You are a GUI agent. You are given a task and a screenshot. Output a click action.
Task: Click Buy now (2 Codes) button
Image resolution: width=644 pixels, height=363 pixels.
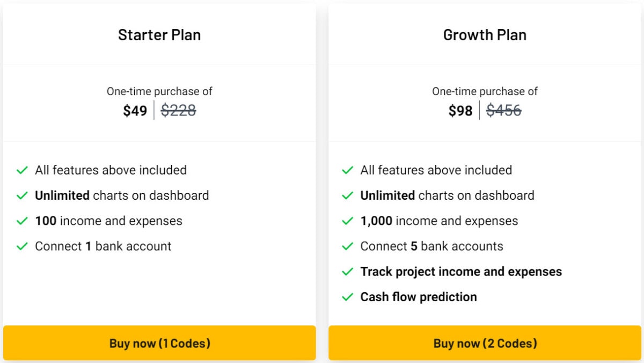pyautogui.click(x=485, y=343)
